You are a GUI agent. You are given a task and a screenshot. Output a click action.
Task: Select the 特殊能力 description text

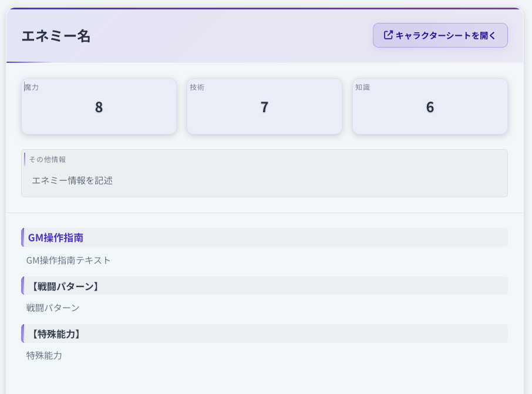tap(44, 355)
